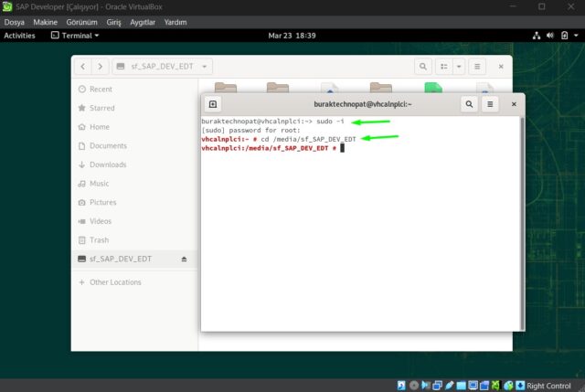This screenshot has width=585, height=392.
Task: Open Starred in Files sidebar
Action: pyautogui.click(x=134, y=108)
